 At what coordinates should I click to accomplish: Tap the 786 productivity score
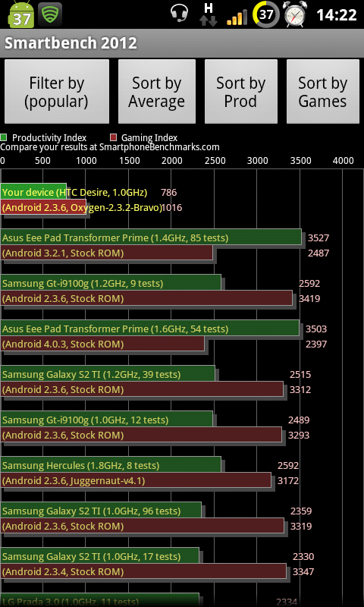[x=168, y=193]
